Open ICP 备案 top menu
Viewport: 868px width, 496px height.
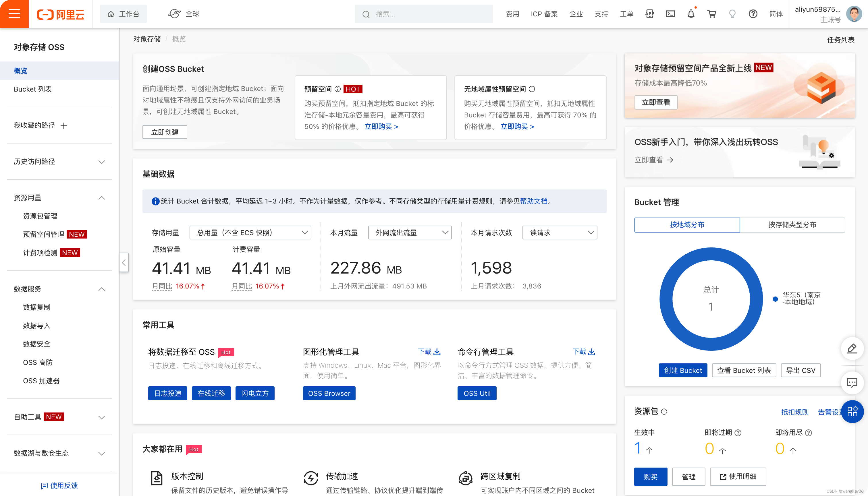tap(544, 14)
